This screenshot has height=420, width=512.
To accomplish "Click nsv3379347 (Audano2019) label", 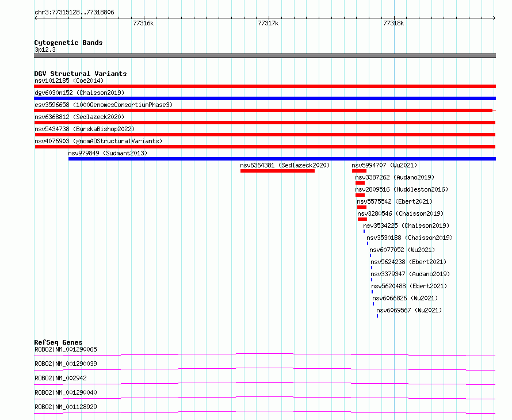I will click(x=410, y=274).
